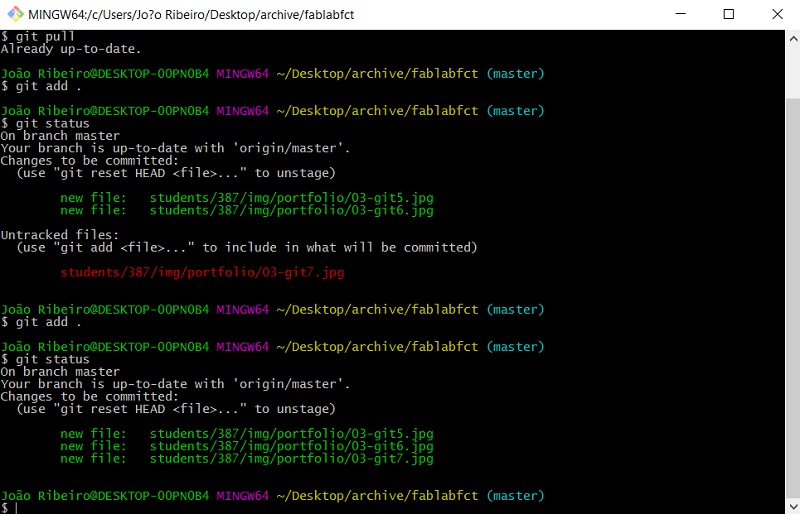Click the window title text MINGW64 path
800x514 pixels.
191,14
